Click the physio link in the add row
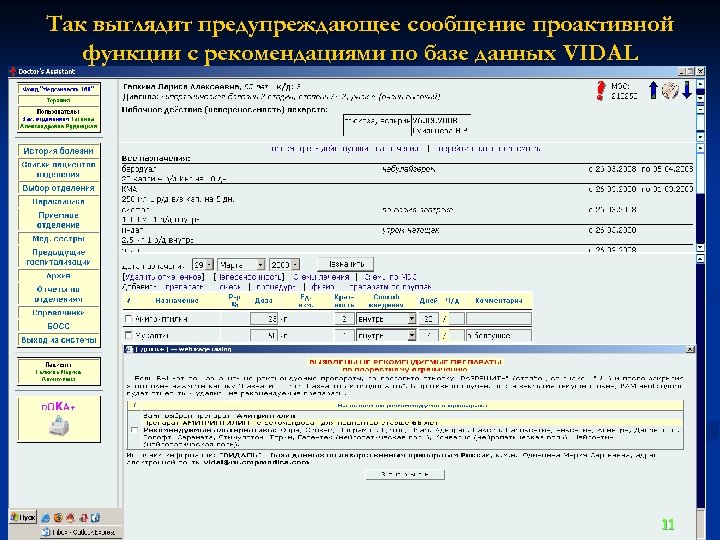Viewport: 720px width, 540px height. (322, 287)
